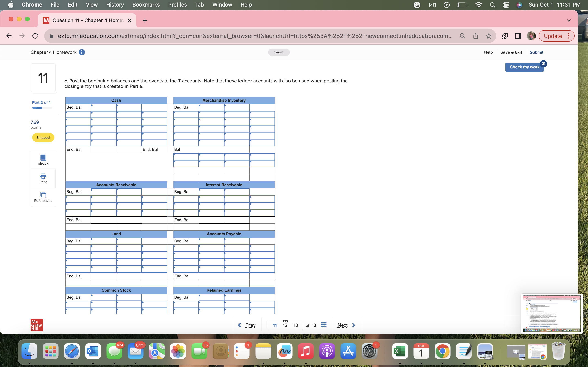This screenshot has height=367, width=588.
Task: Select the Question 11 browser tab
Action: pyautogui.click(x=85, y=20)
